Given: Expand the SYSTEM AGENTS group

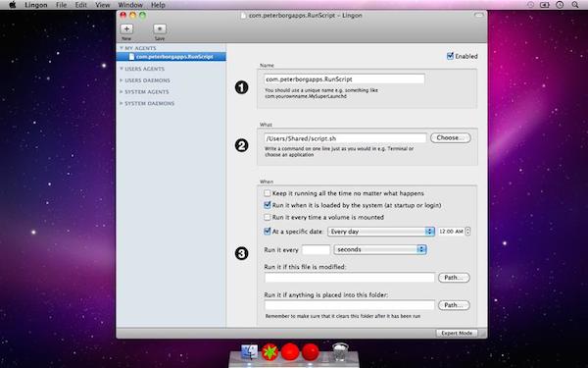Looking at the screenshot, I should point(122,91).
